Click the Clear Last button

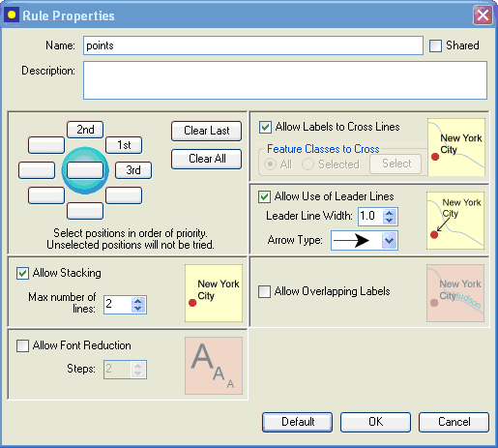click(x=207, y=131)
